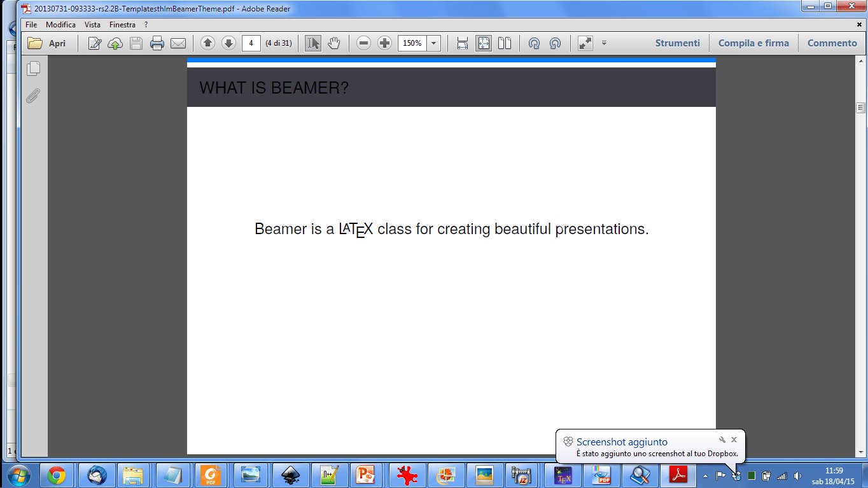Open the Vista menu
Image resolution: width=868 pixels, height=488 pixels.
click(x=92, y=24)
